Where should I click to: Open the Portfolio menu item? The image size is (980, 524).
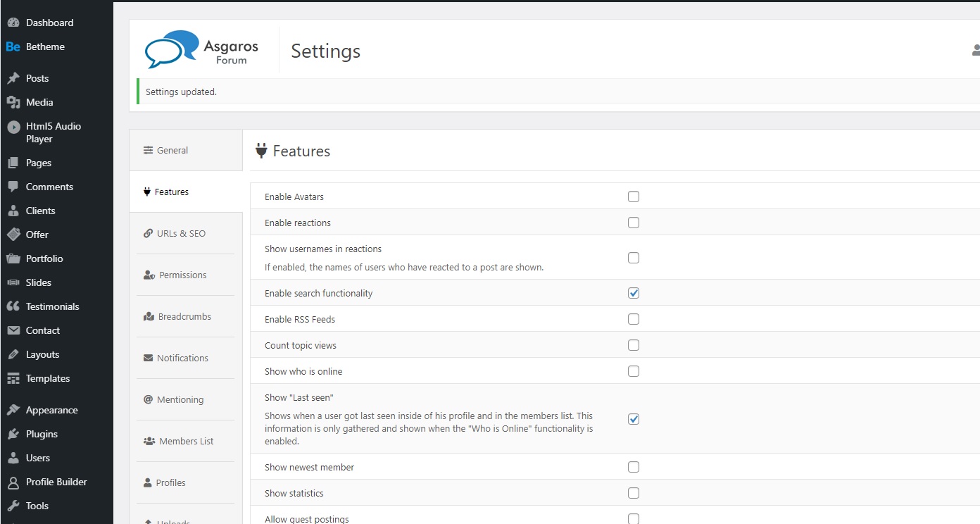pyautogui.click(x=44, y=258)
